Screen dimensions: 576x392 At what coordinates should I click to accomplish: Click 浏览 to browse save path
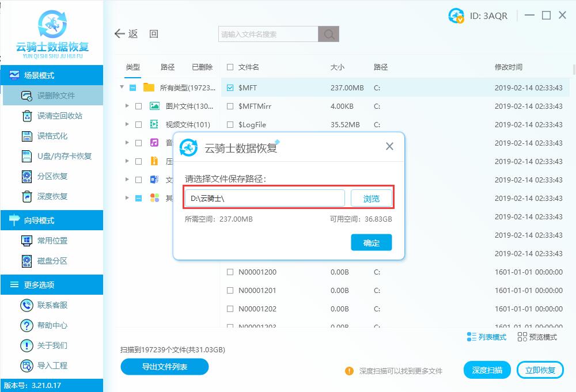tap(372, 199)
